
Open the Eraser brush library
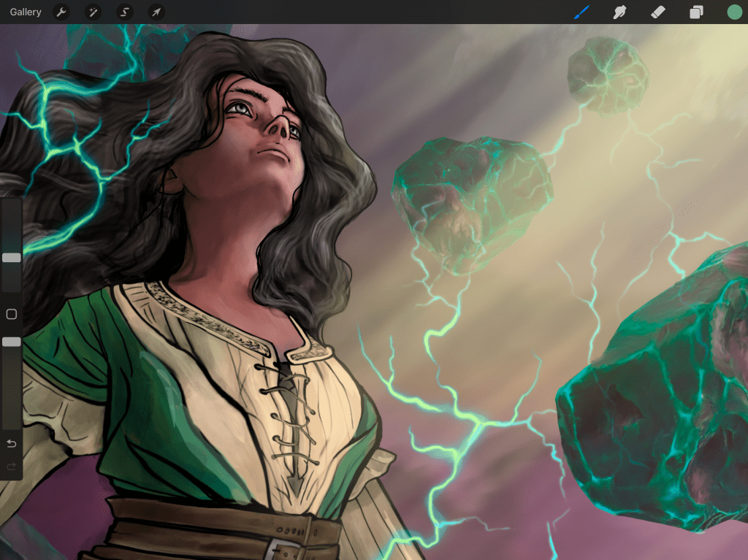point(657,12)
